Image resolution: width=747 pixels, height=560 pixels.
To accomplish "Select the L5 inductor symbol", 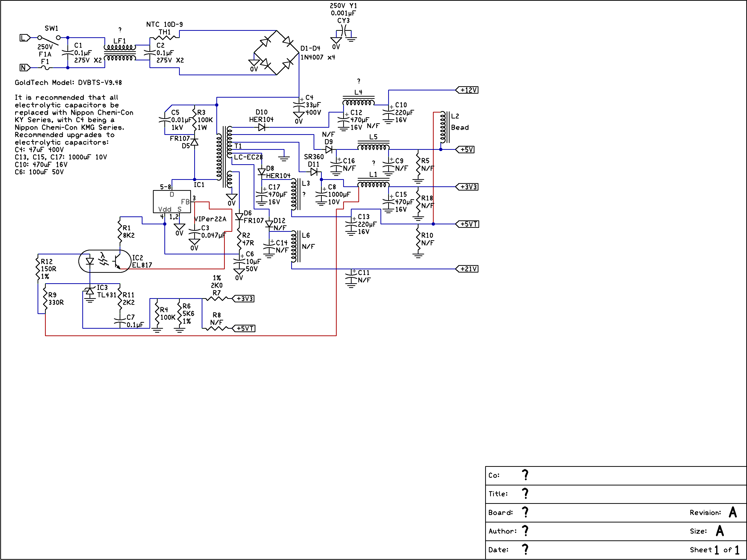I will click(x=373, y=145).
